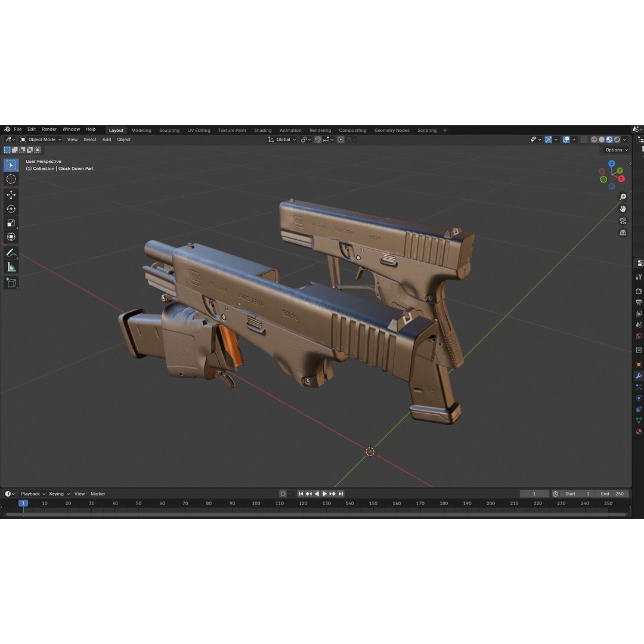Open the Physics properties icon
The height and width of the screenshot is (644, 644).
click(639, 398)
